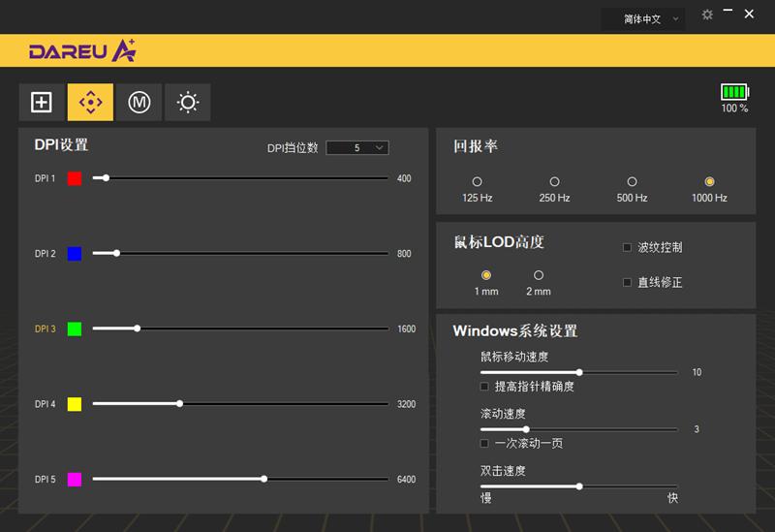Pick the yellow DPI 4 color swatch

(x=75, y=404)
